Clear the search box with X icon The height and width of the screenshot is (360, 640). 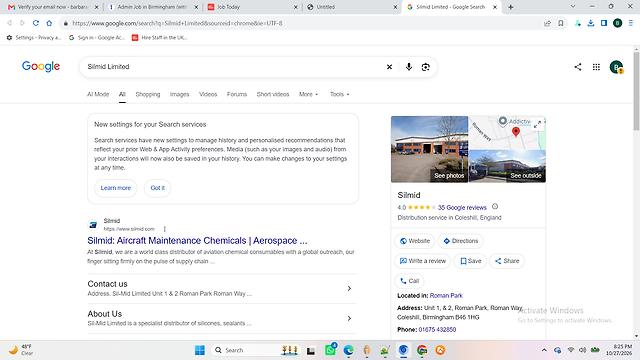tap(389, 67)
